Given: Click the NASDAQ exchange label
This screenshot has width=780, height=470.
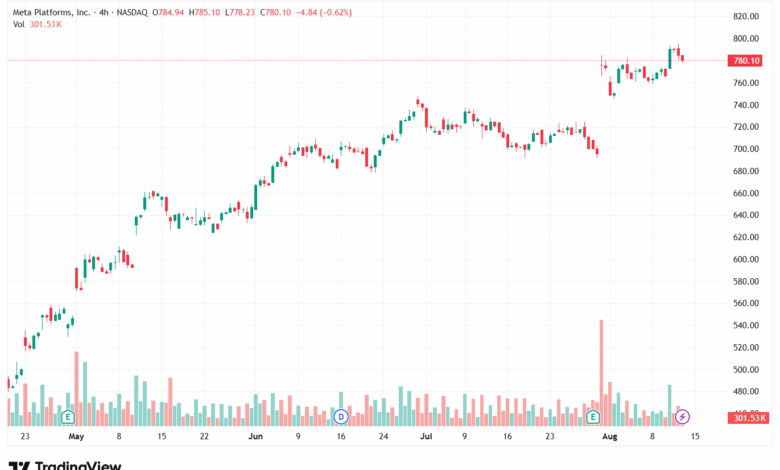Looking at the screenshot, I should tap(132, 12).
